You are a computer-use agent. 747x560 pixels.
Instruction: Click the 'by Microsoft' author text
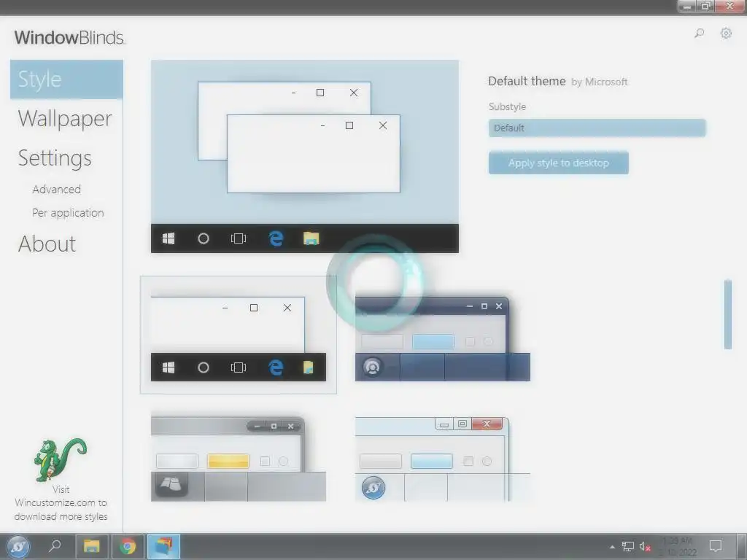point(600,82)
